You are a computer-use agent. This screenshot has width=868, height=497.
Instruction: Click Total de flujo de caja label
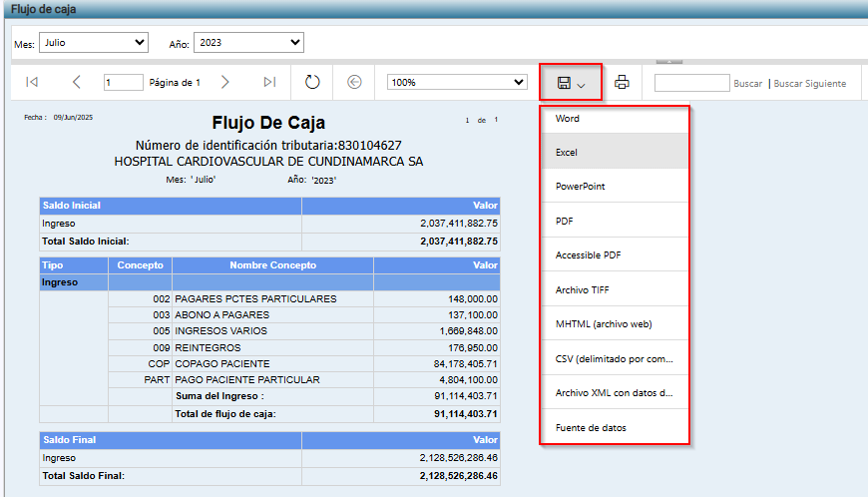click(225, 414)
